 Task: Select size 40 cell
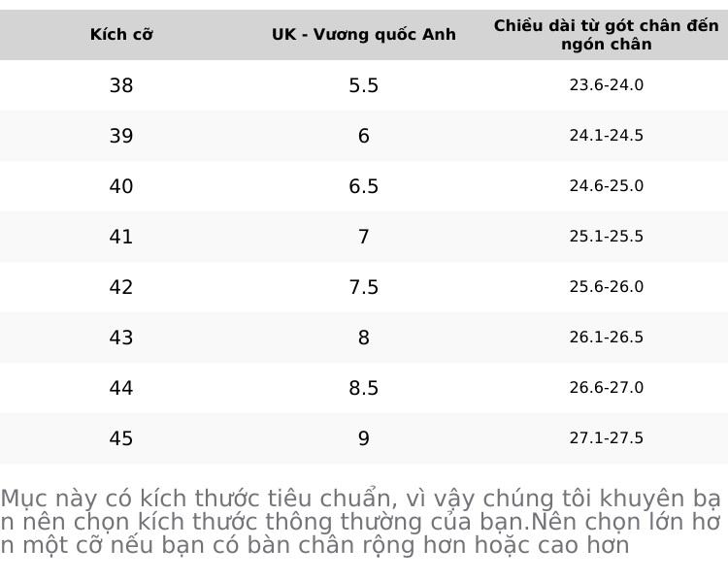121,186
